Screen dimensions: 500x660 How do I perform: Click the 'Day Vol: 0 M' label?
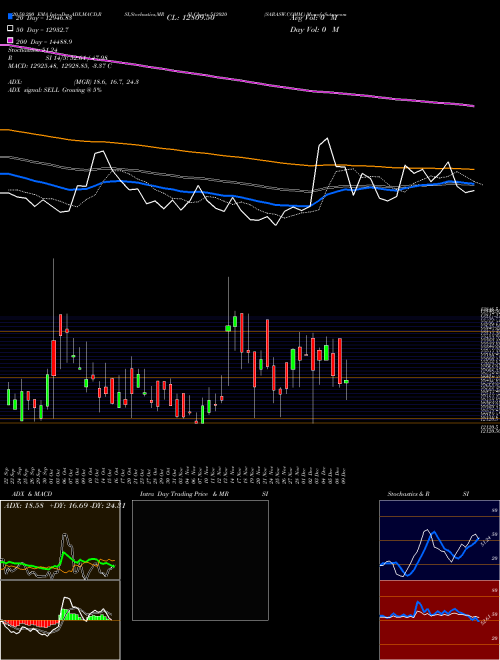pos(314,30)
